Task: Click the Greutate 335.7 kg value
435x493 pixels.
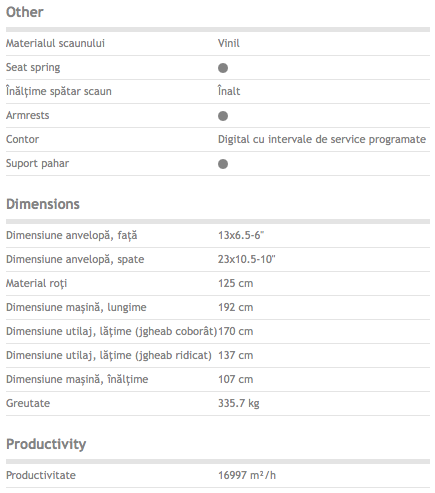Action: click(239, 403)
